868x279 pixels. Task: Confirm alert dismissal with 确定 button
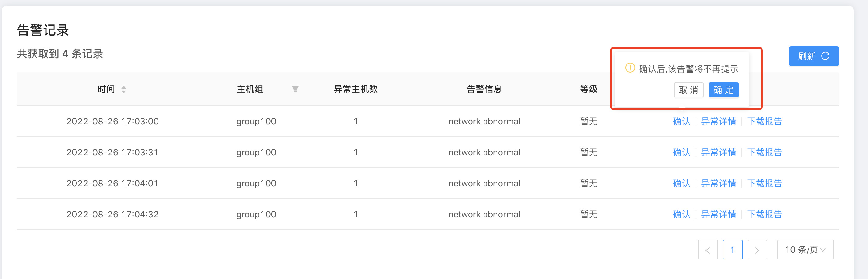[723, 90]
